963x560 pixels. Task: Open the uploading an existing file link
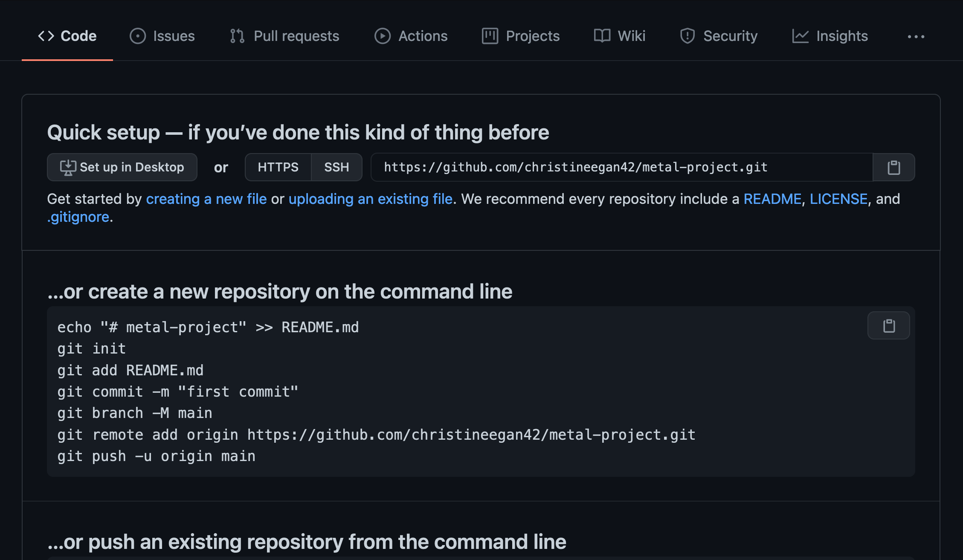370,199
